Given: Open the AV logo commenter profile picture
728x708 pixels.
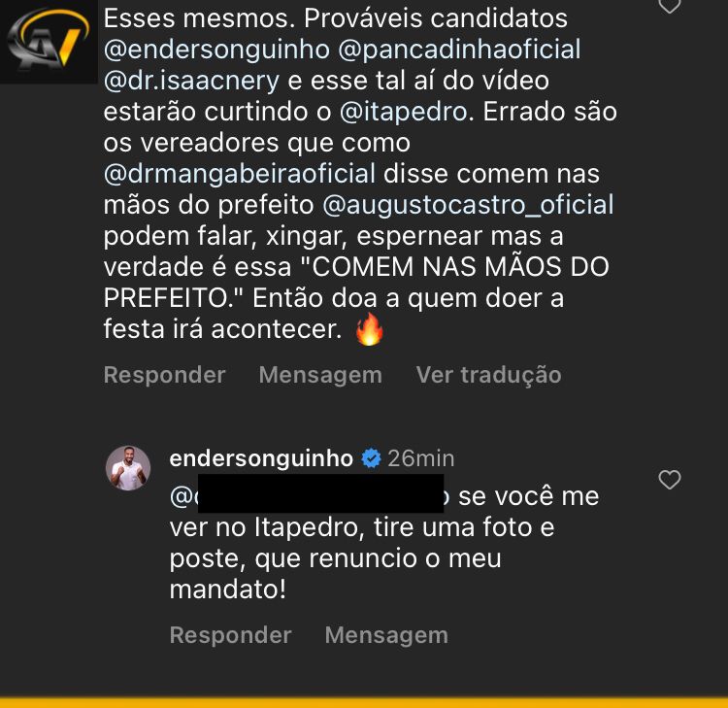Looking at the screenshot, I should [x=47, y=41].
